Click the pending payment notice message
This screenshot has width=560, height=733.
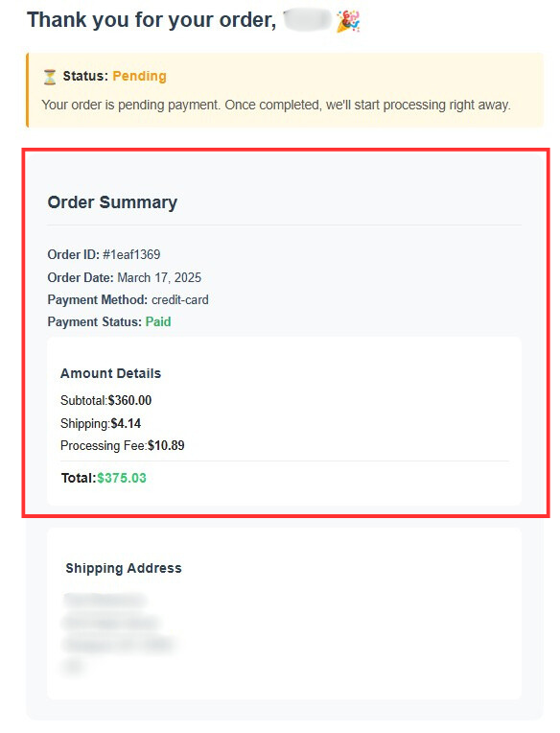(276, 105)
